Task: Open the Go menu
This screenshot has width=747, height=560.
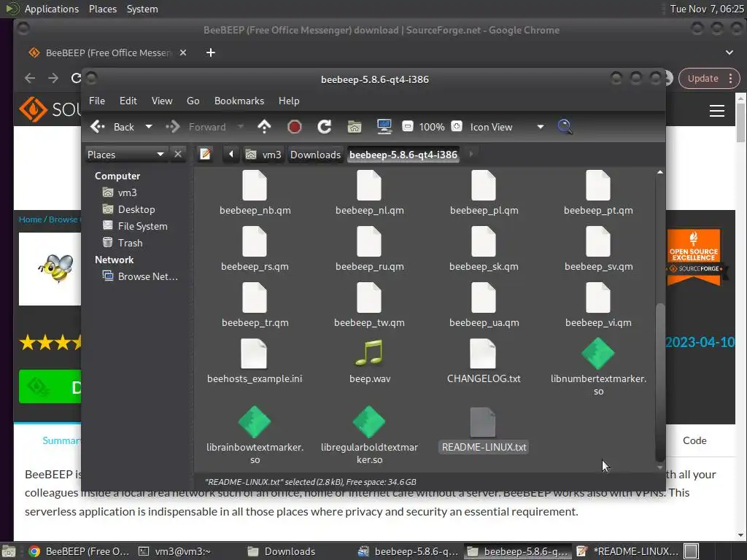Action: point(193,101)
